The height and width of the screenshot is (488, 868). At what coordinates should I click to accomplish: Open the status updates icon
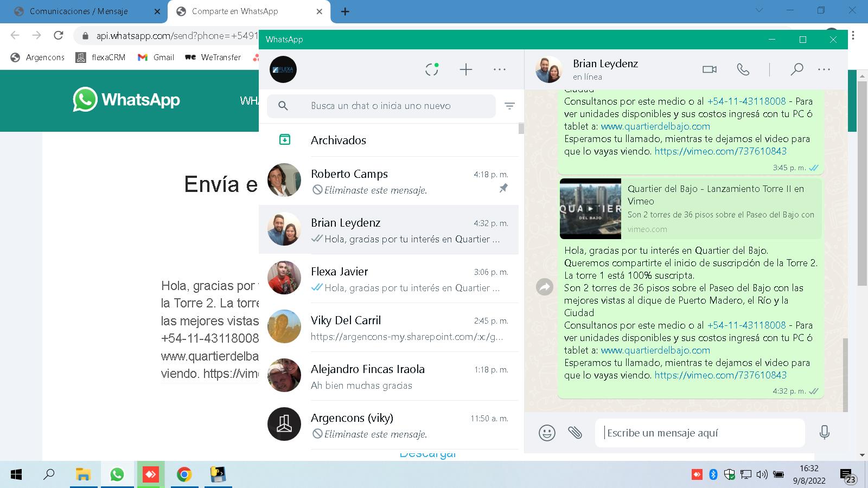(432, 69)
